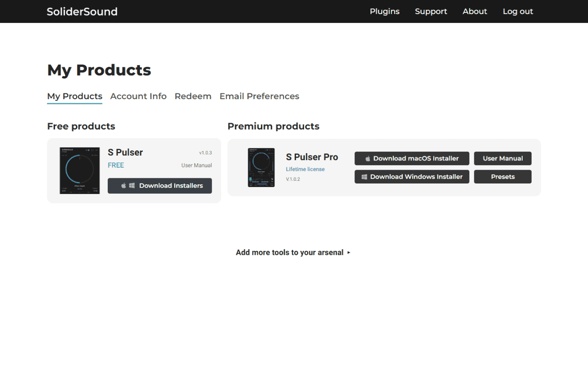Navigate to the About page
The height and width of the screenshot is (381, 588).
pyautogui.click(x=475, y=12)
